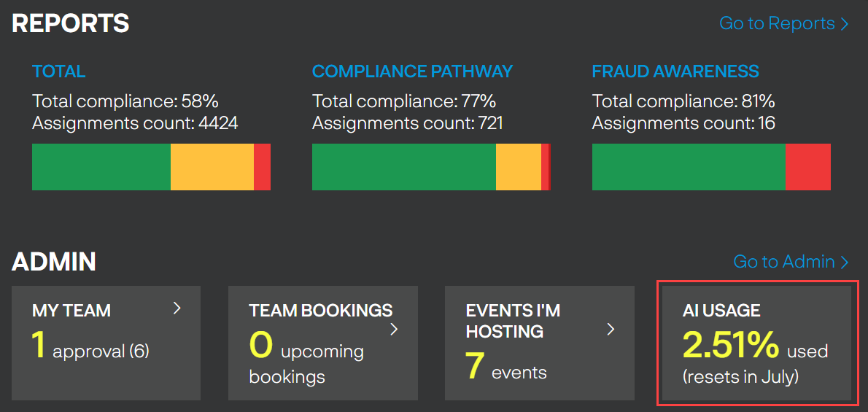Screen dimensions: 868x412
Task: Open the TEAM BOOKINGS admin card
Action: point(322,343)
